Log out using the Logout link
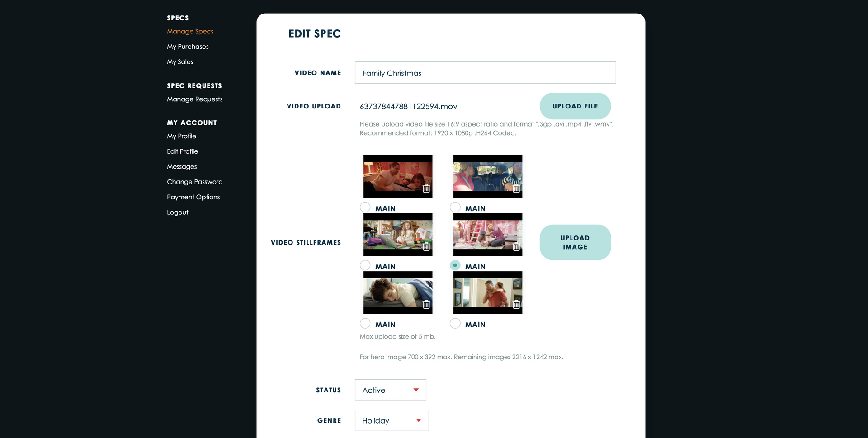 tap(177, 212)
